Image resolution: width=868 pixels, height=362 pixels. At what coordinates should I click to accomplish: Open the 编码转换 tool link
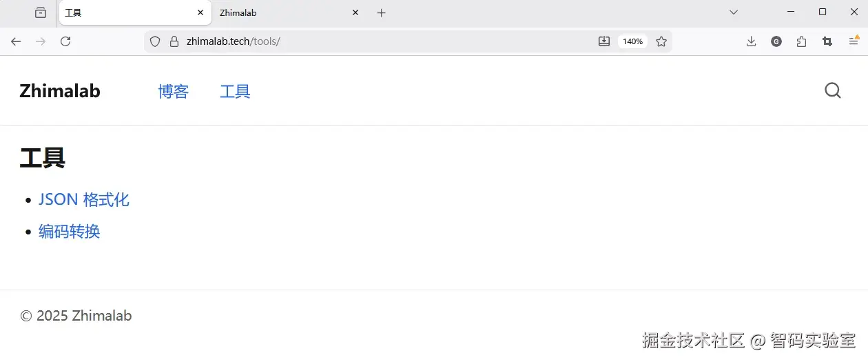[70, 232]
